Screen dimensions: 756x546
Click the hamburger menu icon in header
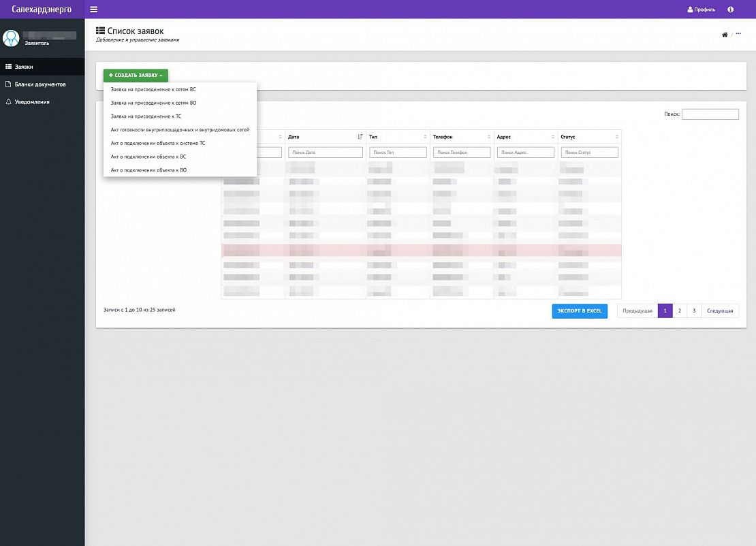(x=93, y=10)
